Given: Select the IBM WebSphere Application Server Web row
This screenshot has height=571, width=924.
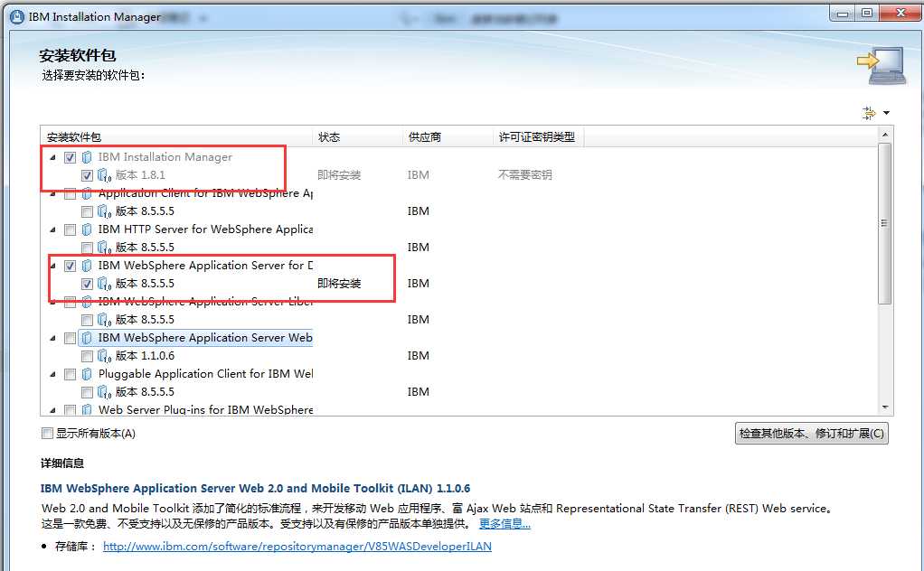Looking at the screenshot, I should (x=205, y=338).
